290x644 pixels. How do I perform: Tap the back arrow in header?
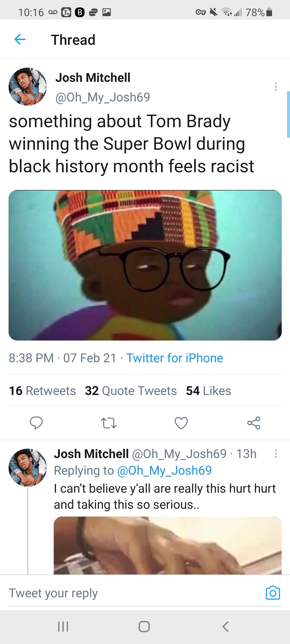pos(20,39)
